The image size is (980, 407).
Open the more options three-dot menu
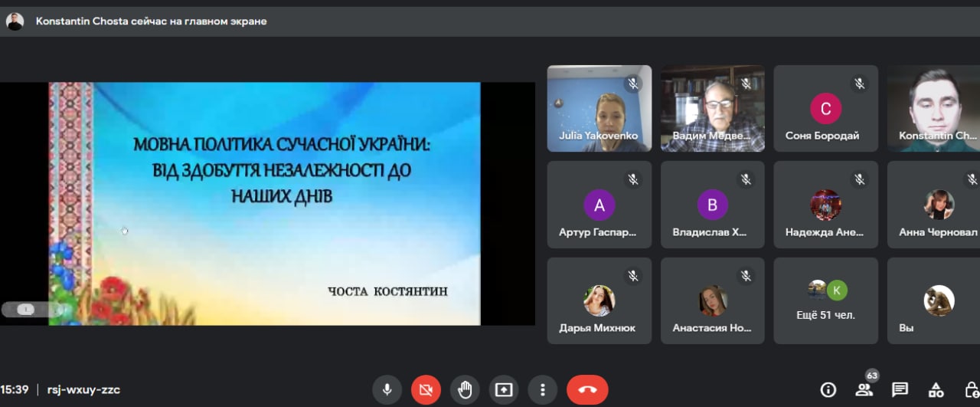point(542,389)
